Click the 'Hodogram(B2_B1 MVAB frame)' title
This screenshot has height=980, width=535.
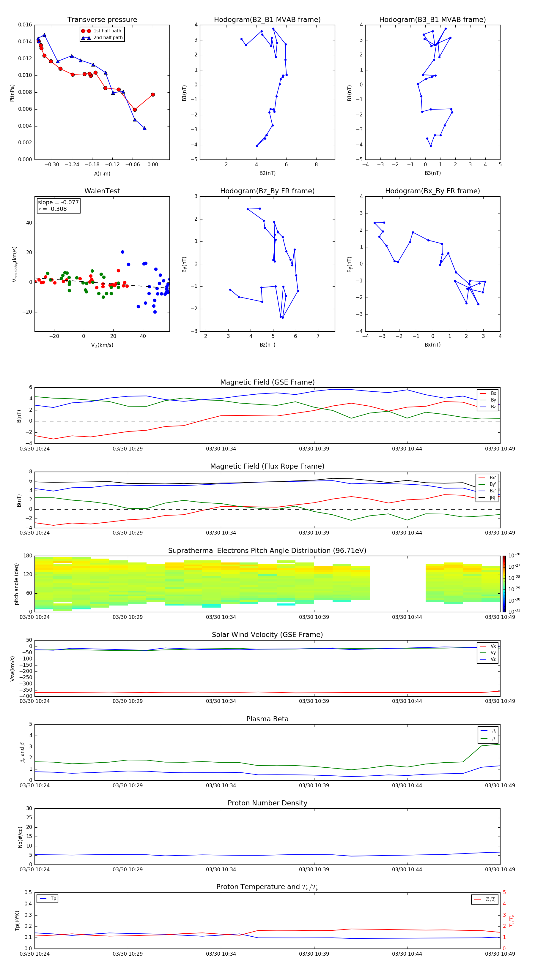pyautogui.click(x=267, y=20)
